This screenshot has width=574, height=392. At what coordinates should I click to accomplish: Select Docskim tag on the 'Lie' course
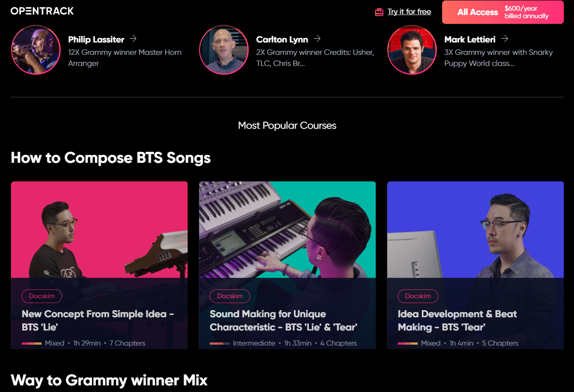[x=42, y=296]
